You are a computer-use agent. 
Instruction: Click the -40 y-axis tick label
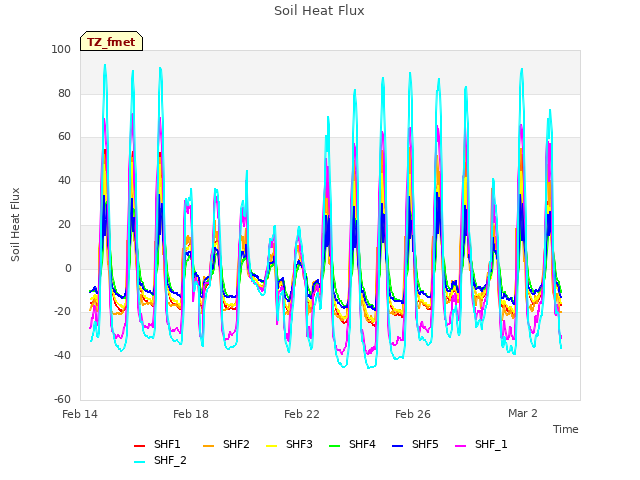pos(62,356)
